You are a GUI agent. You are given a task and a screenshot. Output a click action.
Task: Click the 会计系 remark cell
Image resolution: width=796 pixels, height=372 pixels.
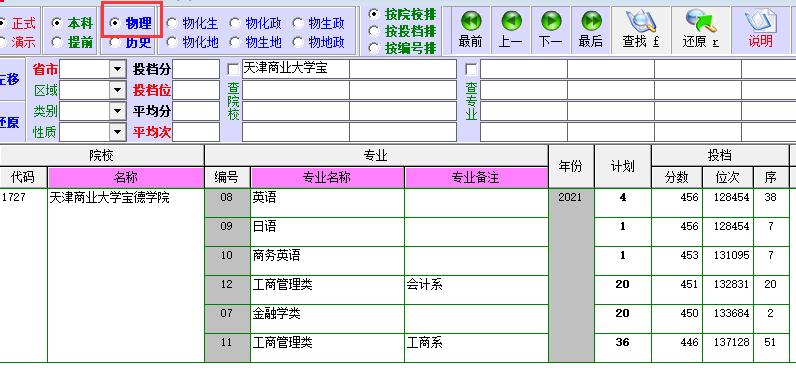pos(476,290)
